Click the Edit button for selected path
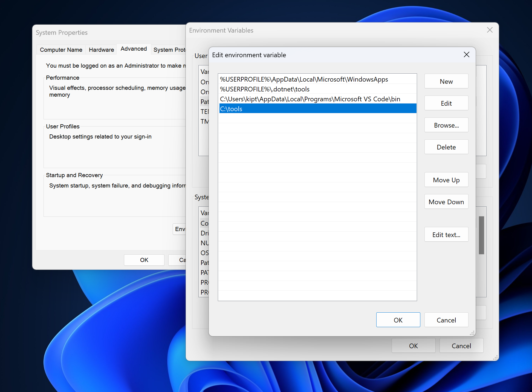This screenshot has width=532, height=392. [x=447, y=103]
